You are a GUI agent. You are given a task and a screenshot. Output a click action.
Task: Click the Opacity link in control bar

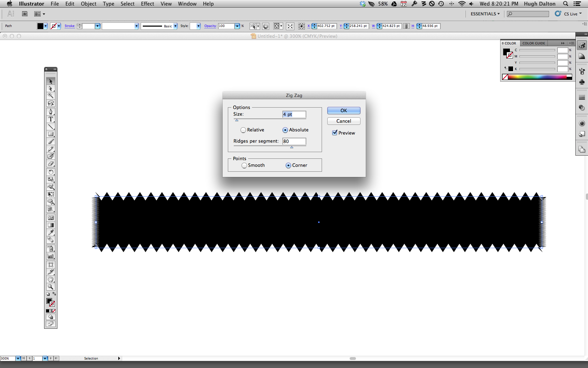210,26
